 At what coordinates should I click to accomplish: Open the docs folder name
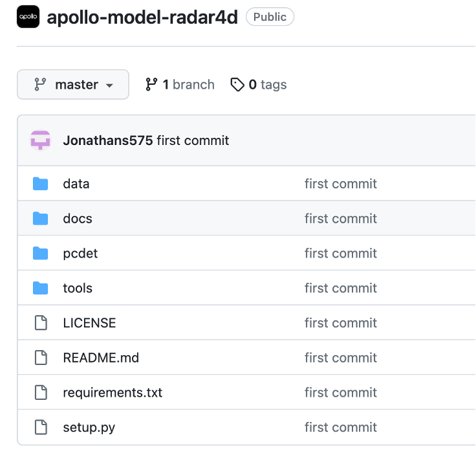(78, 219)
